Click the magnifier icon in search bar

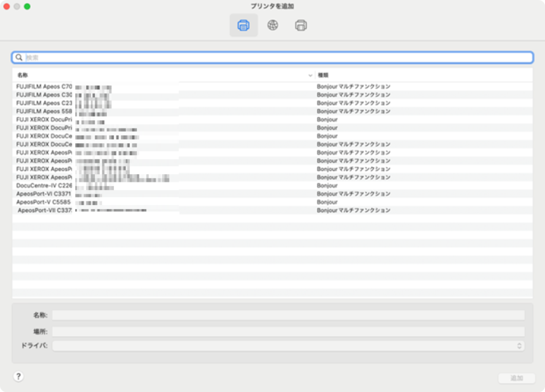click(x=19, y=58)
